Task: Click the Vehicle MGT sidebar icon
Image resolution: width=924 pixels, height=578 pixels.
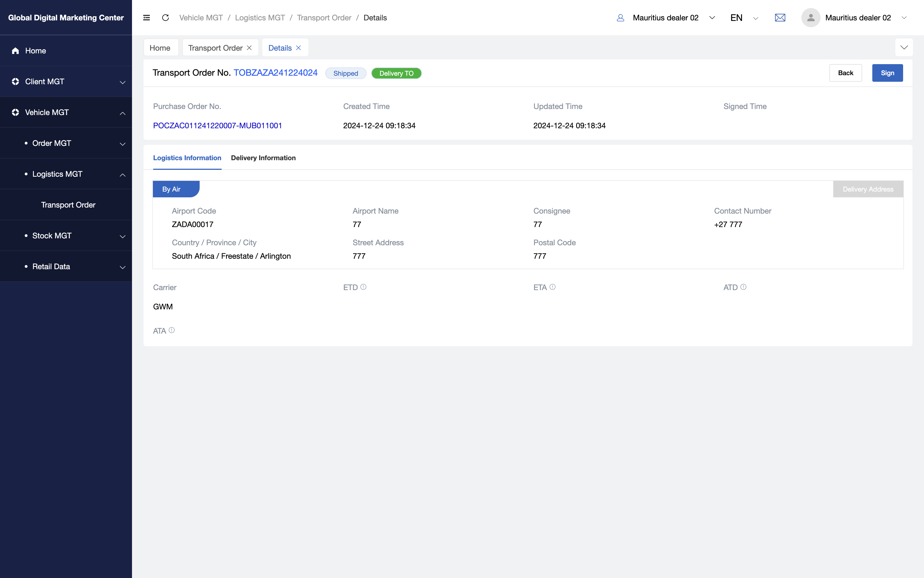Action: (x=15, y=112)
